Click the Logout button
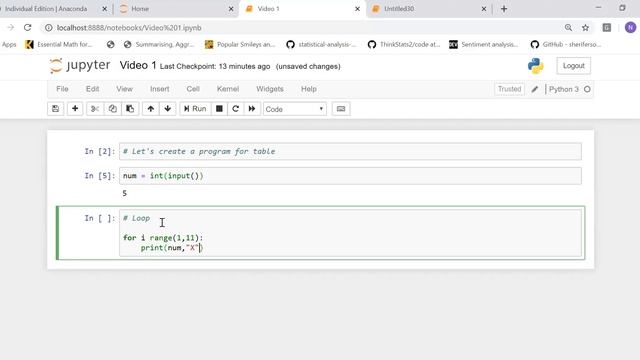 (573, 66)
